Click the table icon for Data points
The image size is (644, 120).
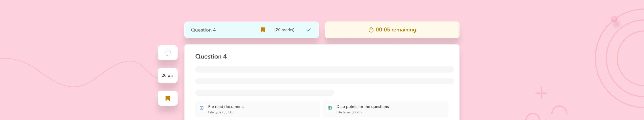pos(330,108)
